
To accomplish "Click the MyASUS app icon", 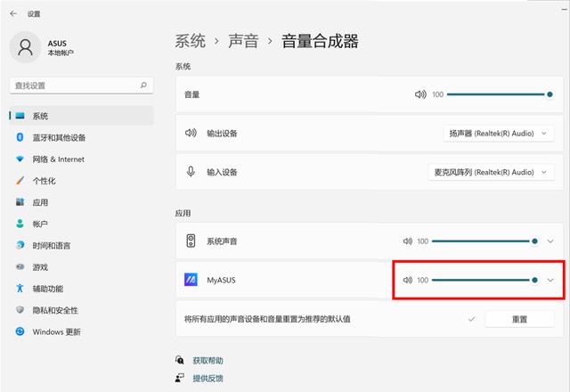I will click(x=191, y=280).
